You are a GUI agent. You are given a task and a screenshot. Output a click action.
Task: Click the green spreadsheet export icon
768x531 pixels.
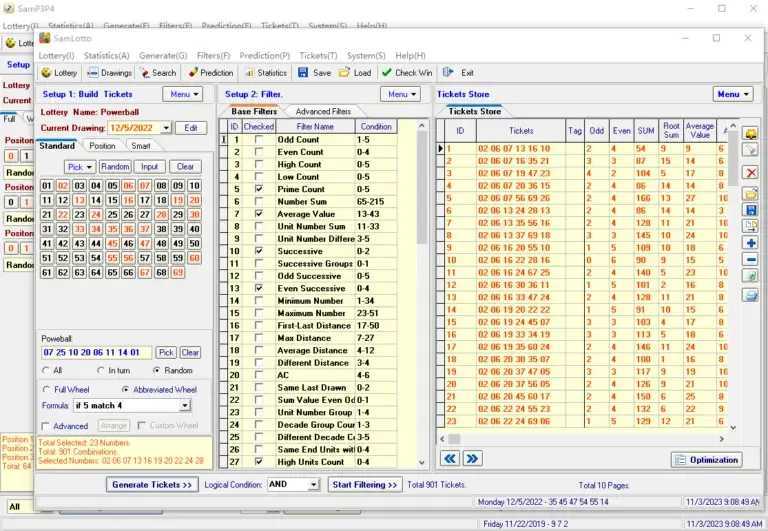750,276
